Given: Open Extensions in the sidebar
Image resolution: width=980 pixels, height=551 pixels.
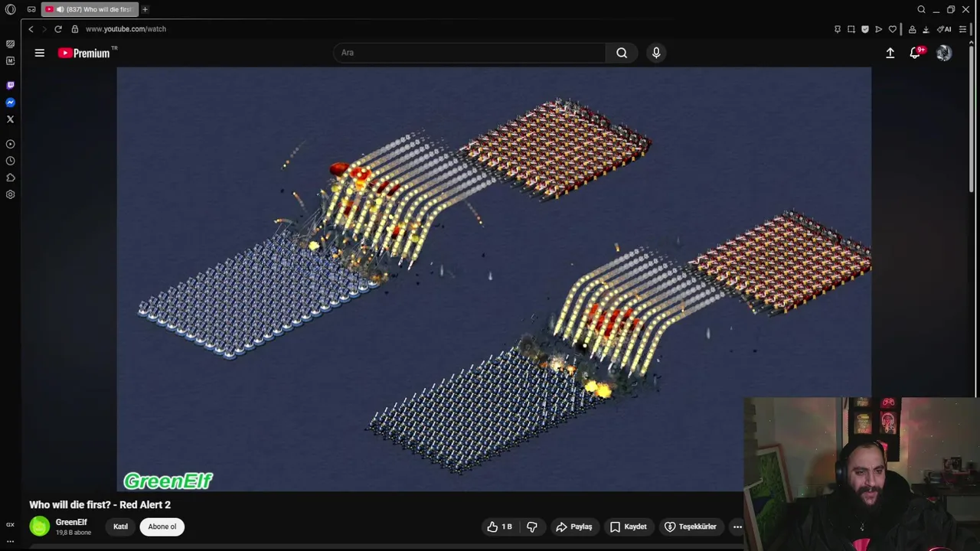Looking at the screenshot, I should click(x=10, y=178).
